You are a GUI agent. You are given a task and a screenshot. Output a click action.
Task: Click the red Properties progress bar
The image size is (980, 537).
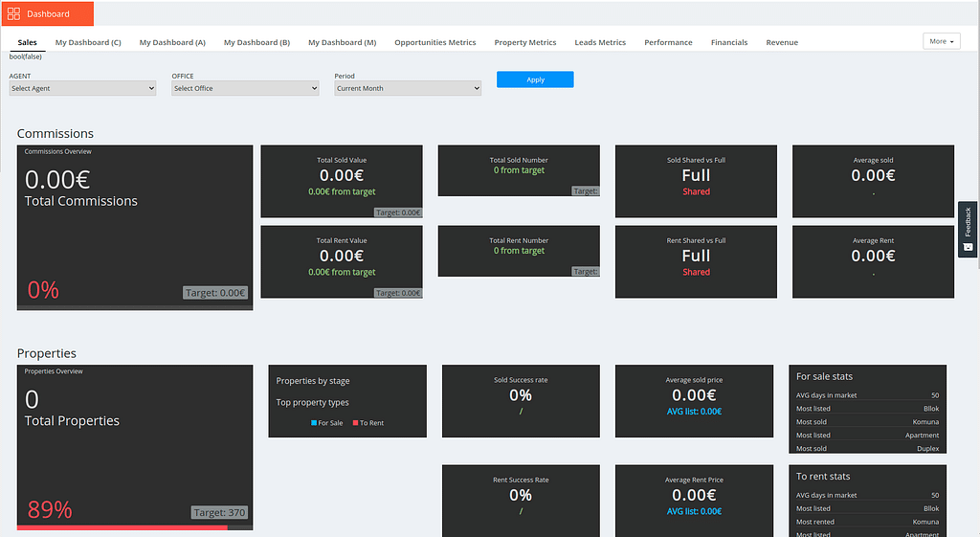pos(122,526)
